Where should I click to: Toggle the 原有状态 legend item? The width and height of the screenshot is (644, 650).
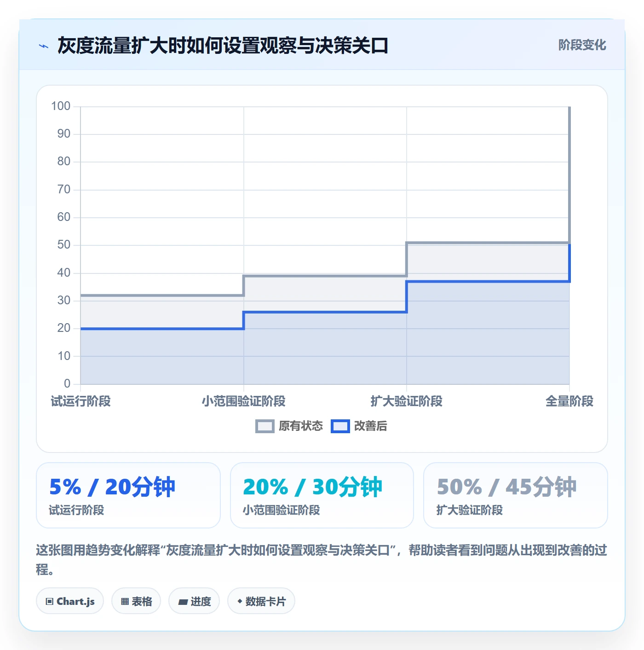pos(289,426)
